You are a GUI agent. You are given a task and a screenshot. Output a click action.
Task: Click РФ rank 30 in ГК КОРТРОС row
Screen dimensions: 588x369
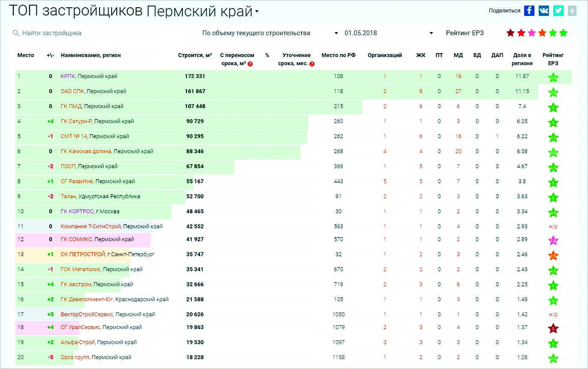pos(339,211)
